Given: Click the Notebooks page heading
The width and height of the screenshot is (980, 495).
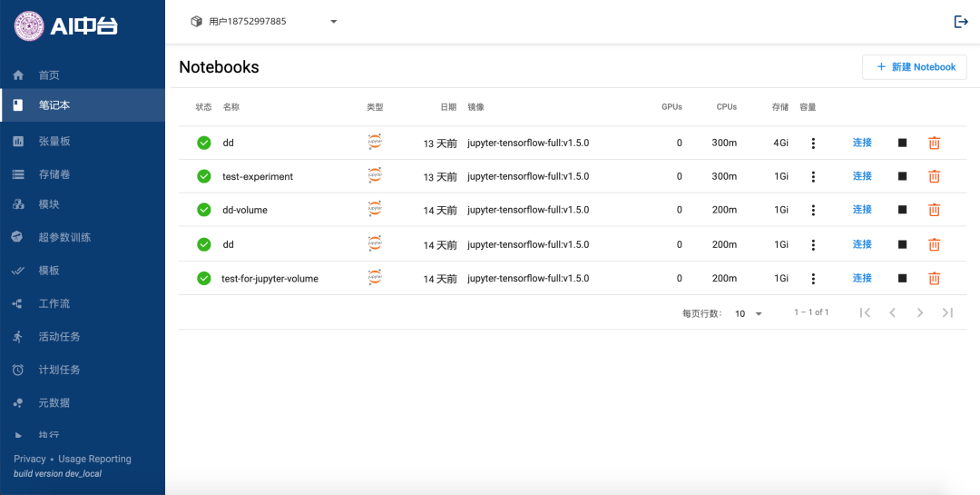Looking at the screenshot, I should click(x=219, y=67).
